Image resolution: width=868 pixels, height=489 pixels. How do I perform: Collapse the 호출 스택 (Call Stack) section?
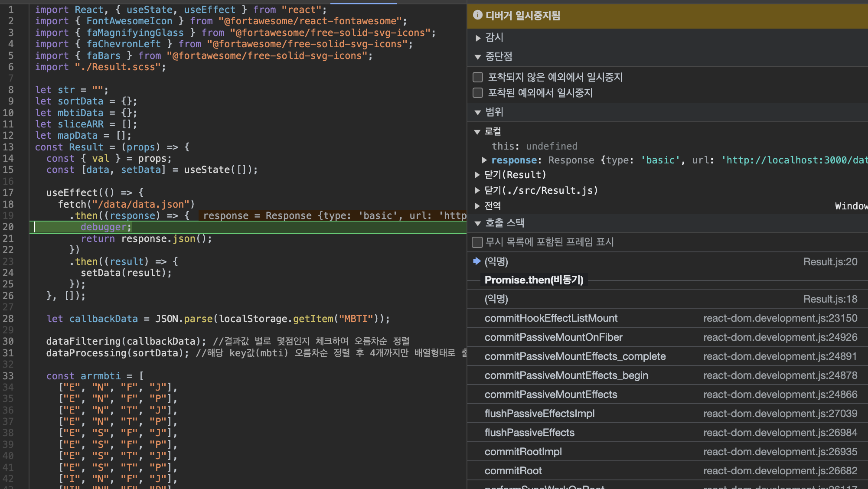pos(478,223)
